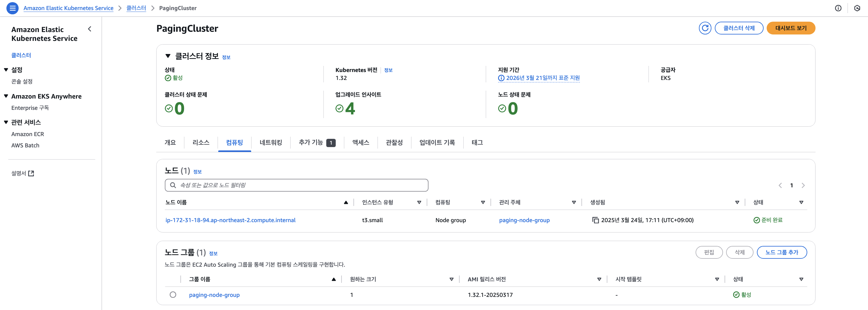
Task: Open the 설명서 external documentation link
Action: [23, 173]
